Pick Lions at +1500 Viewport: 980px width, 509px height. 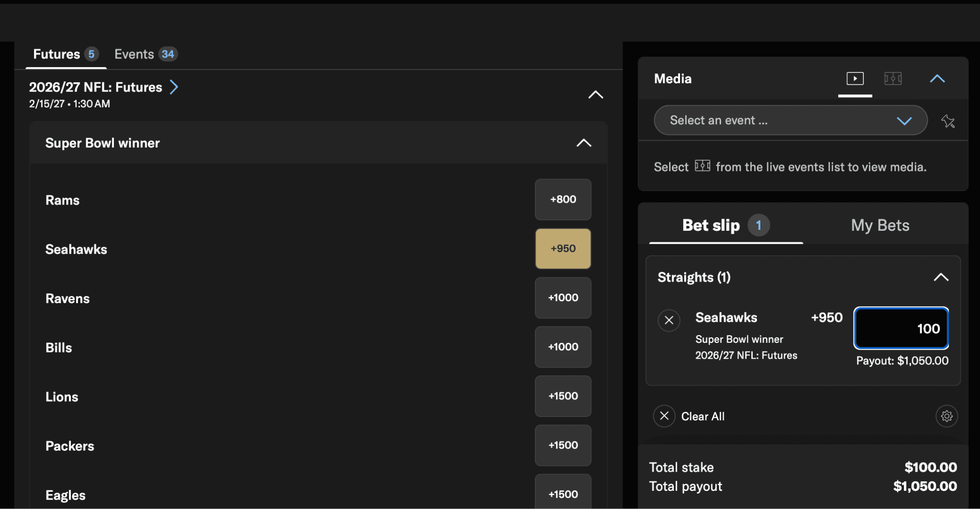click(x=563, y=396)
